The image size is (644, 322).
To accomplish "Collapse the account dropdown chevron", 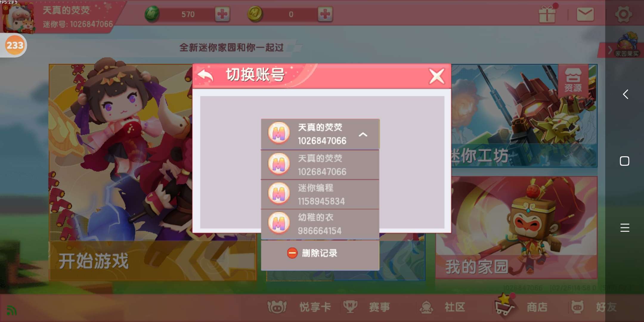I will (x=363, y=134).
